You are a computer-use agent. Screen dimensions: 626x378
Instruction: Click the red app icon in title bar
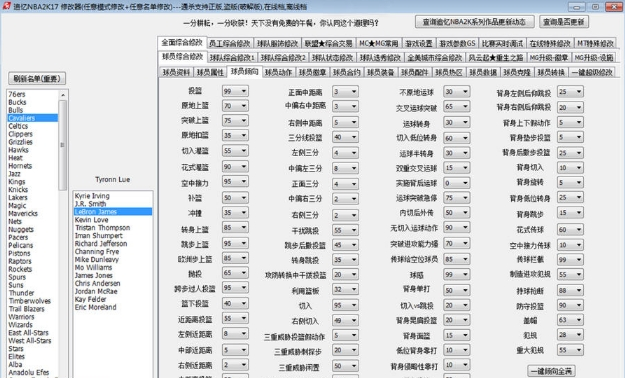coord(6,6)
